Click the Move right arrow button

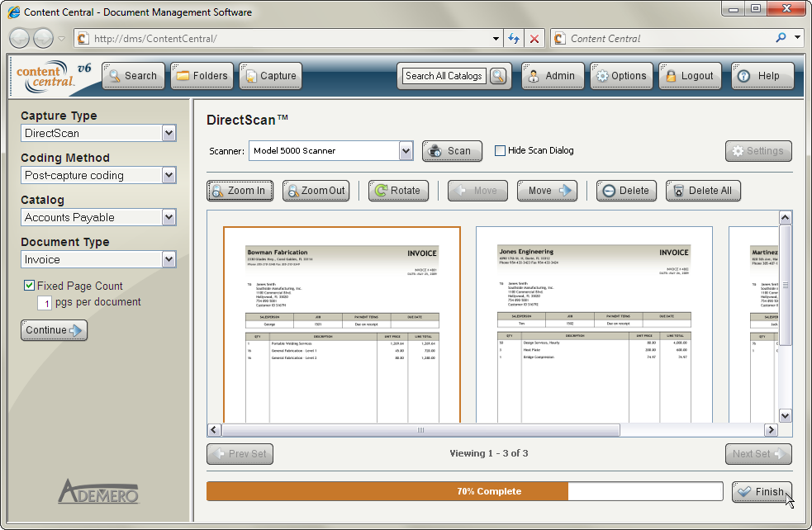point(547,191)
